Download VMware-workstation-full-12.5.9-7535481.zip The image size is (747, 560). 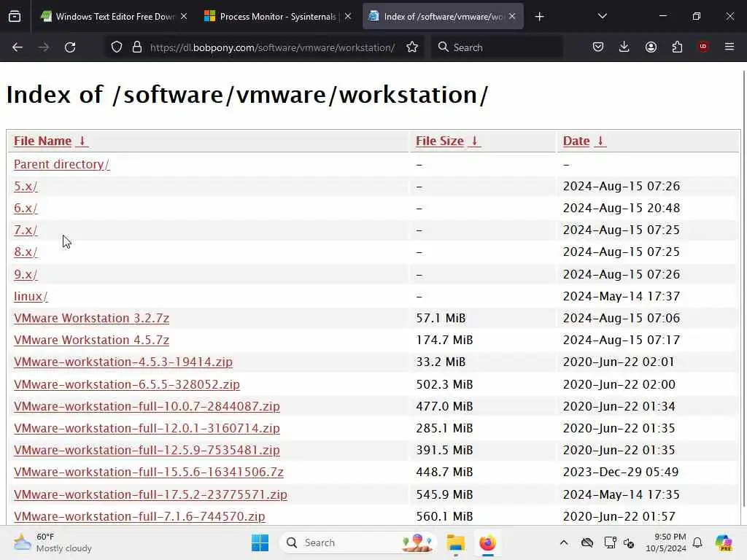(147, 450)
